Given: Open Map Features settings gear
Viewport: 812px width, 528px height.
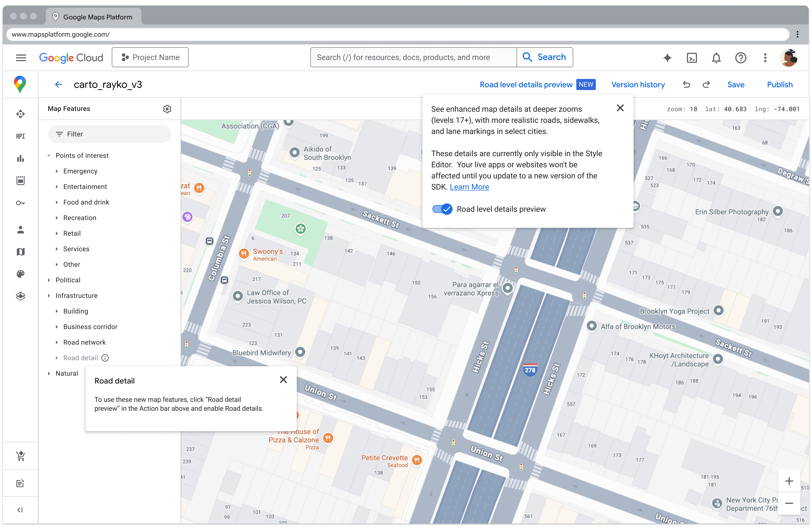Looking at the screenshot, I should 167,109.
